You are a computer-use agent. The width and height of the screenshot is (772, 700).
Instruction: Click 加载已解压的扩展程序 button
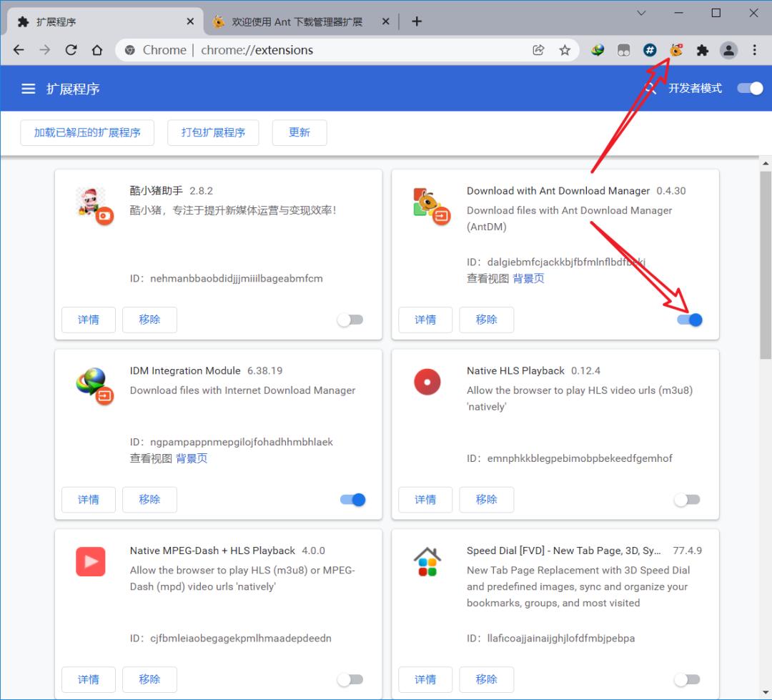tap(87, 132)
